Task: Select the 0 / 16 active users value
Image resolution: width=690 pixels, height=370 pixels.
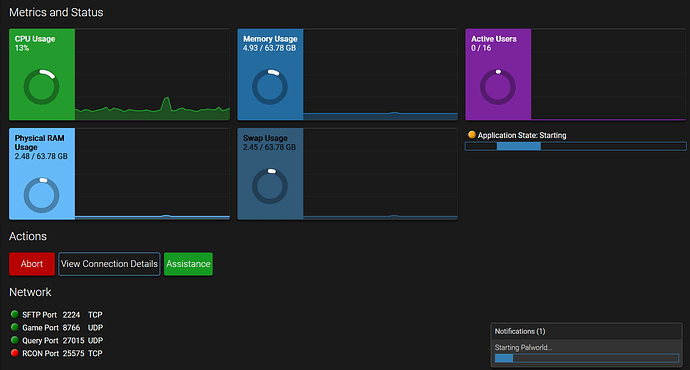Action: pyautogui.click(x=481, y=48)
